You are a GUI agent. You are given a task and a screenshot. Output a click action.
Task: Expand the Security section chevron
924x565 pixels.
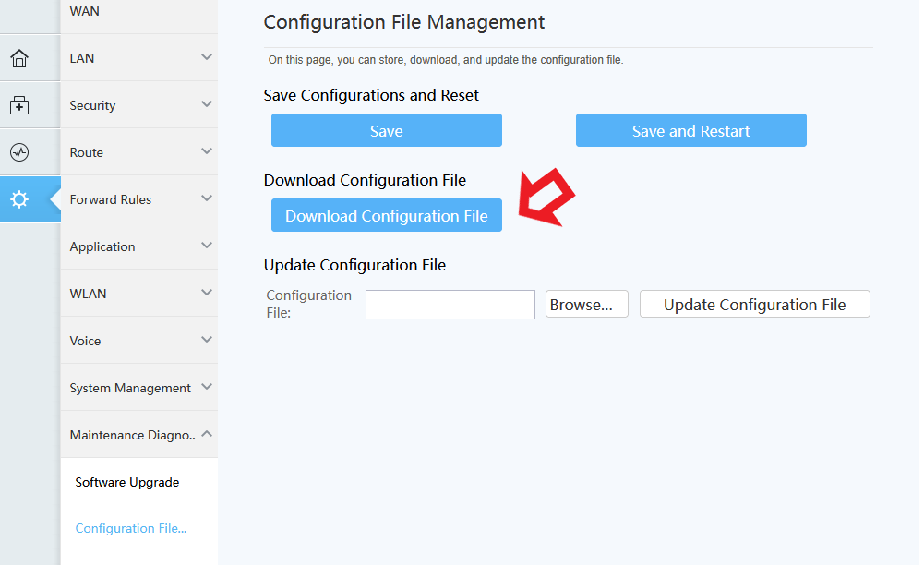[x=207, y=105]
